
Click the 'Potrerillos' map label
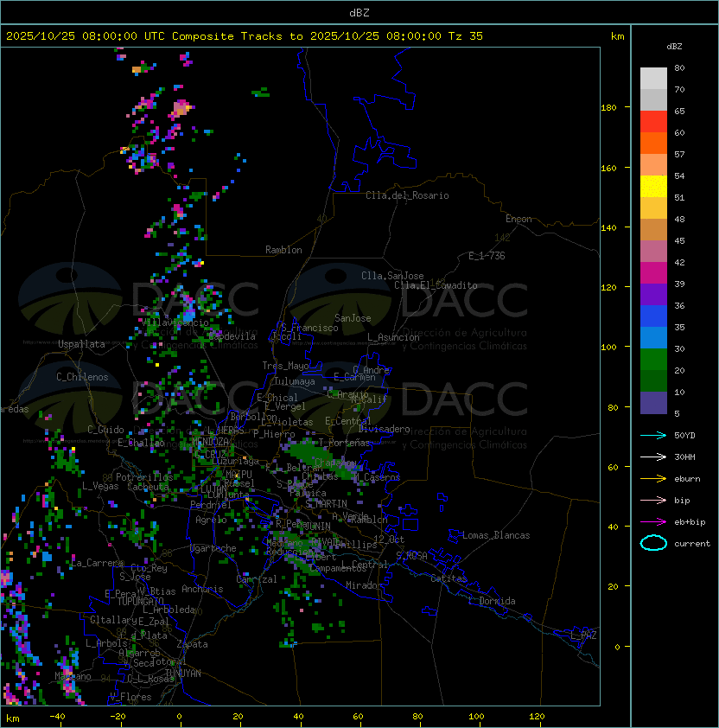(144, 476)
